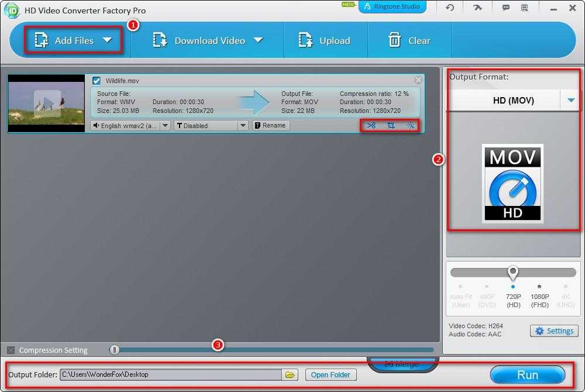
Task: Remove Wildlife.mov with its X icon
Action: click(x=418, y=80)
